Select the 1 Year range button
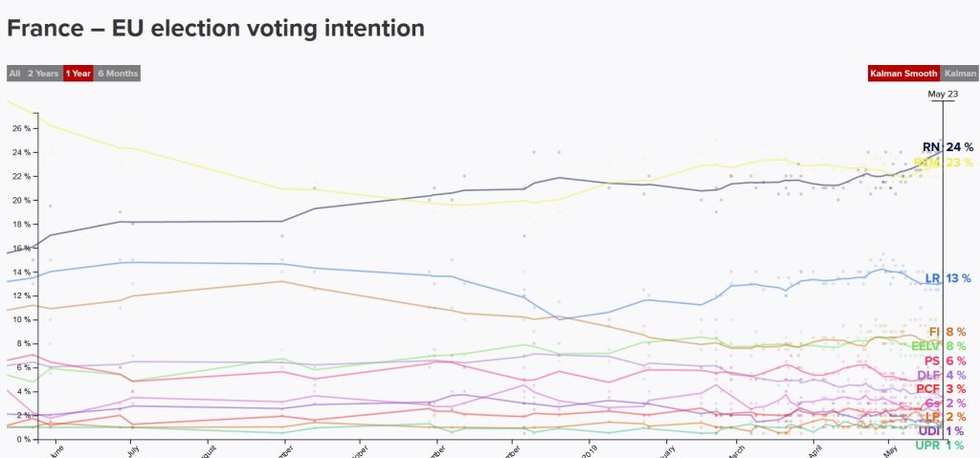 pos(78,73)
